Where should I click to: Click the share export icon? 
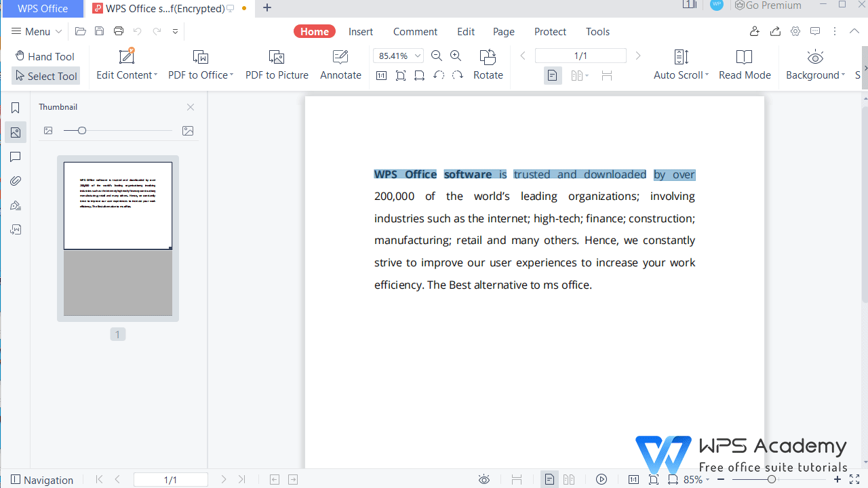[x=775, y=31]
